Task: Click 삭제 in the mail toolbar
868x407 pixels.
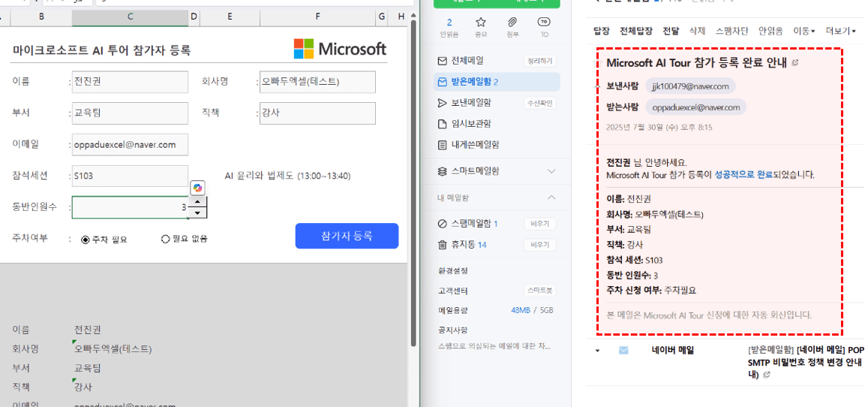Action: [697, 31]
